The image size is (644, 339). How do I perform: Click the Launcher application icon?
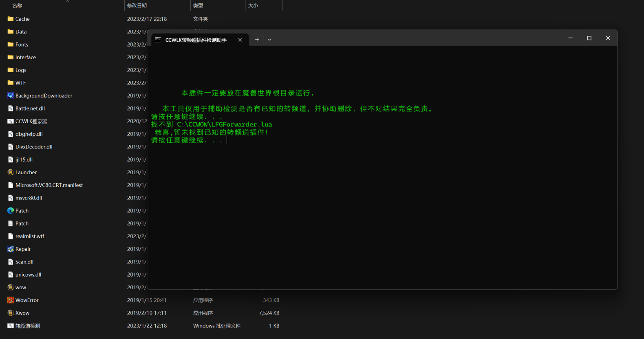[11, 172]
